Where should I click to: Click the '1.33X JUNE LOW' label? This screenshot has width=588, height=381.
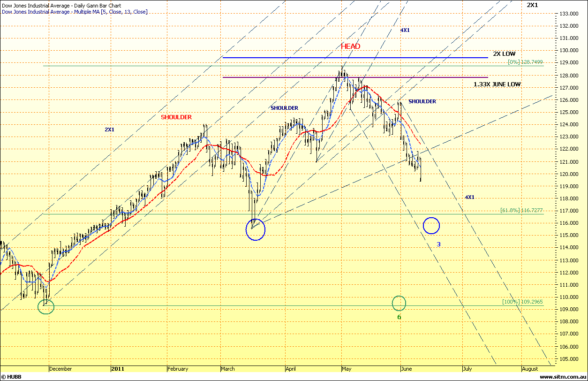tap(497, 84)
